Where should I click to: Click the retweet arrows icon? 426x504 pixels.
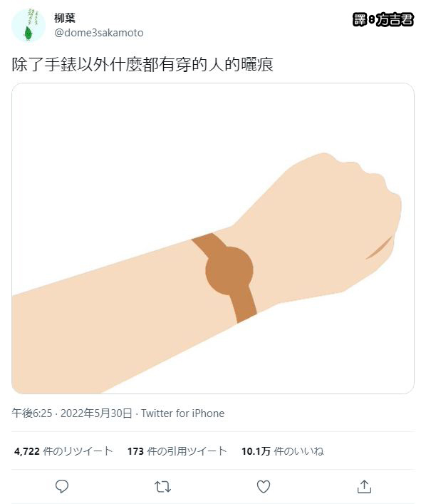tap(162, 487)
